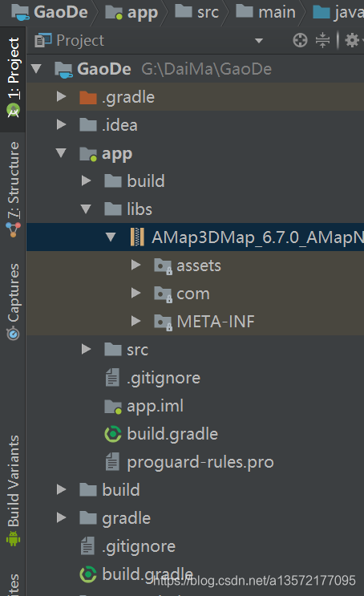Select app module build.gradle name
364x596 pixels.
(172, 435)
